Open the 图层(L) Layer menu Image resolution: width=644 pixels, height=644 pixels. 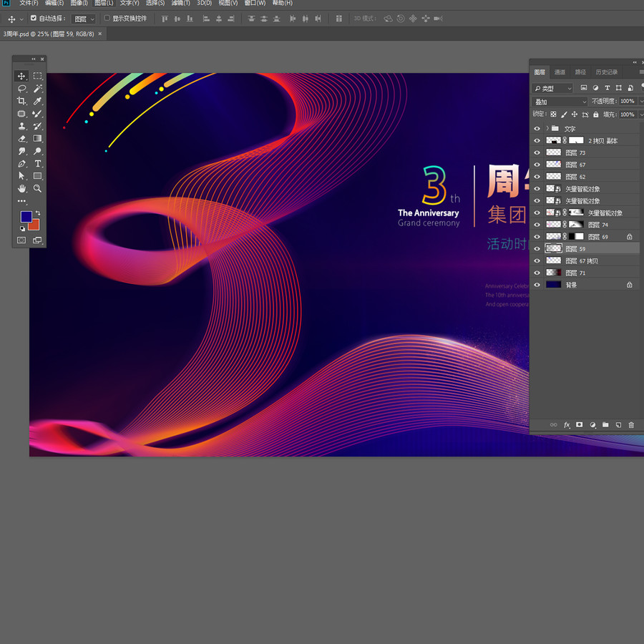[104, 4]
